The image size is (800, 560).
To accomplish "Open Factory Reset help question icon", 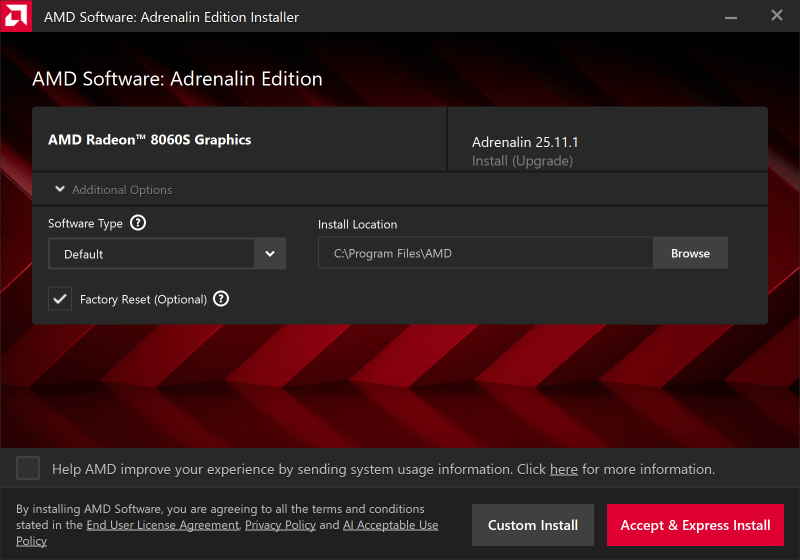I will pos(221,299).
